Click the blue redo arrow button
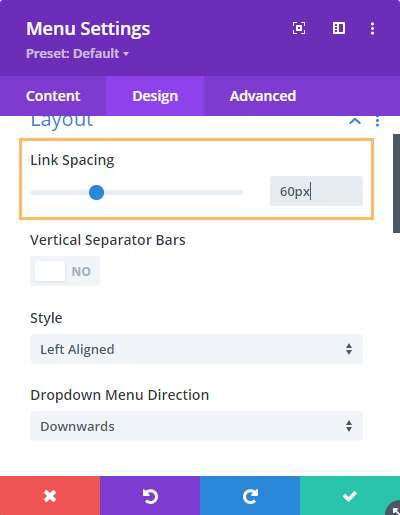The image size is (400, 515). pos(250,496)
